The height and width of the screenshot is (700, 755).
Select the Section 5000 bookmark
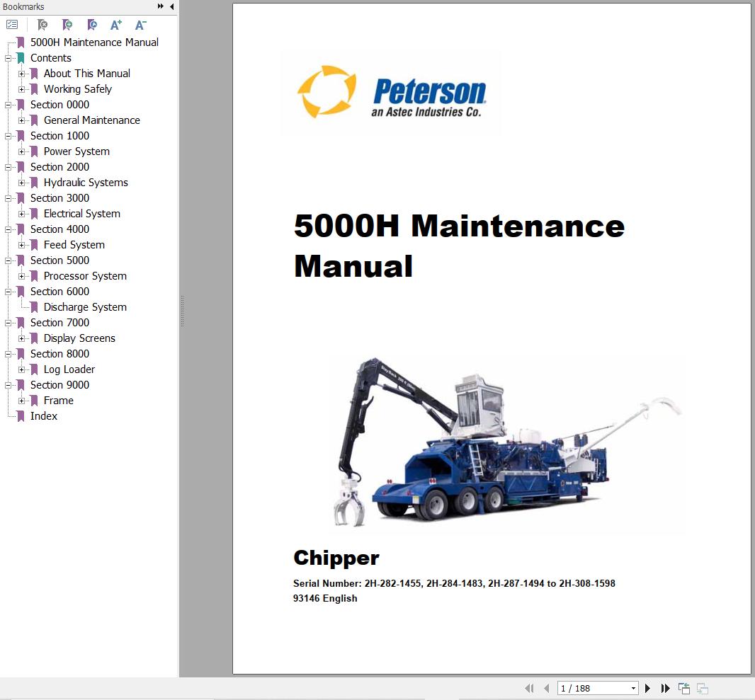point(59,260)
